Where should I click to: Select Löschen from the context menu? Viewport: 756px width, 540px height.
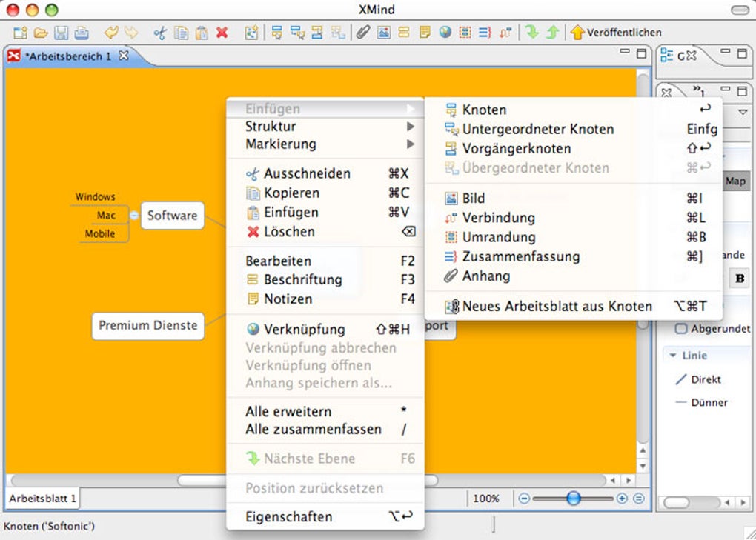(x=325, y=232)
